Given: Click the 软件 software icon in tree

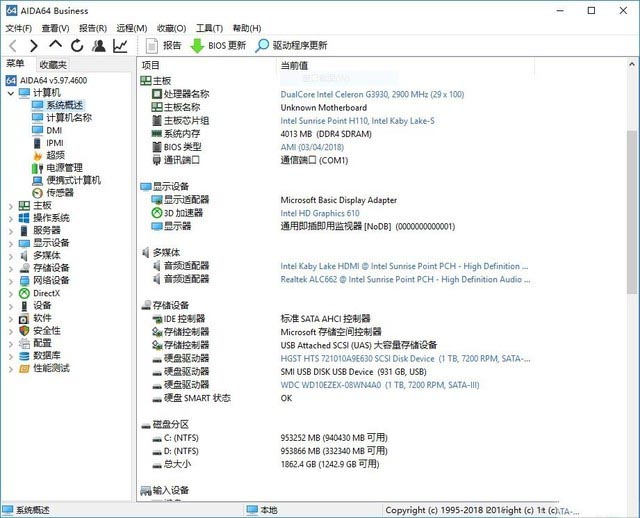Looking at the screenshot, I should coord(24,318).
